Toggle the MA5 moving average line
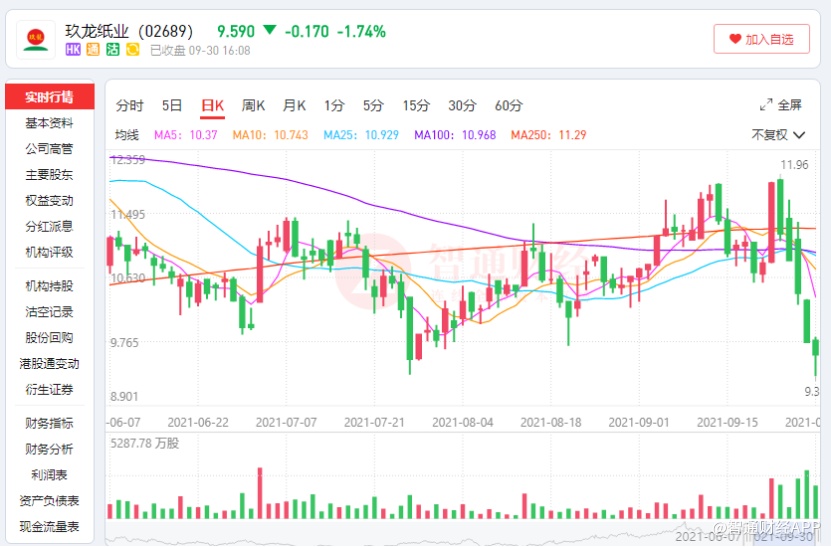 click(185, 135)
